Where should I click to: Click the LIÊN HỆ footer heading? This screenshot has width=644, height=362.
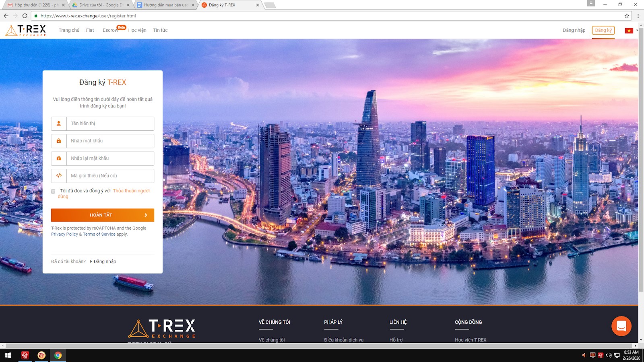coord(398,322)
